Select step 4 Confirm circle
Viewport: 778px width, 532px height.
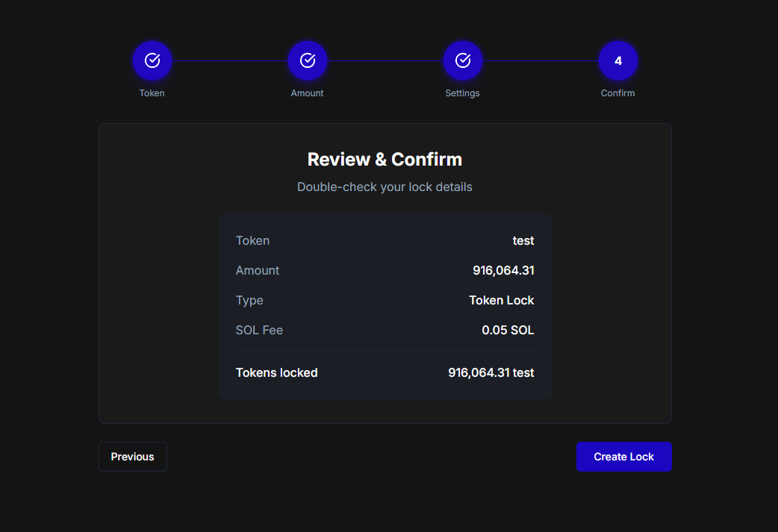coord(617,60)
